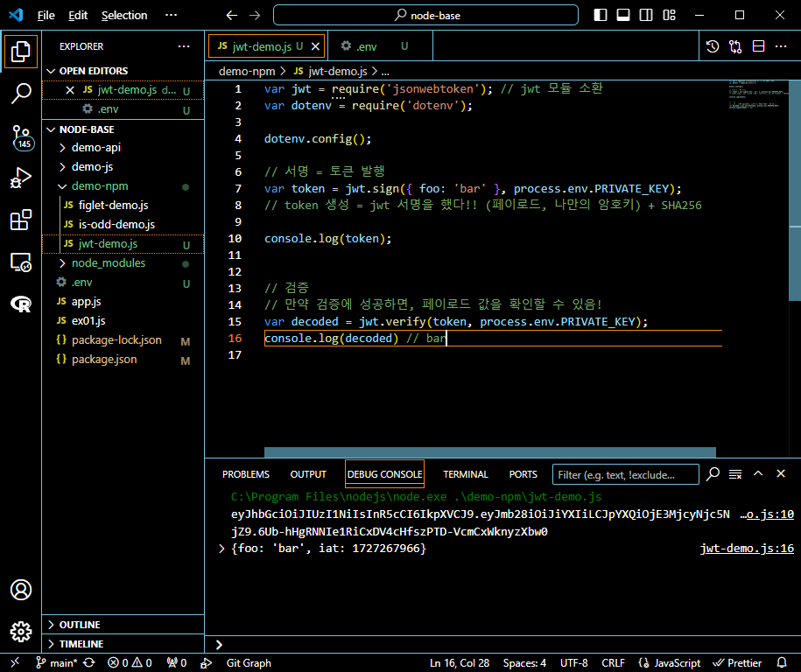The image size is (801, 672).
Task: Open jwt-demo.js:16 source link in console
Action: pos(747,549)
